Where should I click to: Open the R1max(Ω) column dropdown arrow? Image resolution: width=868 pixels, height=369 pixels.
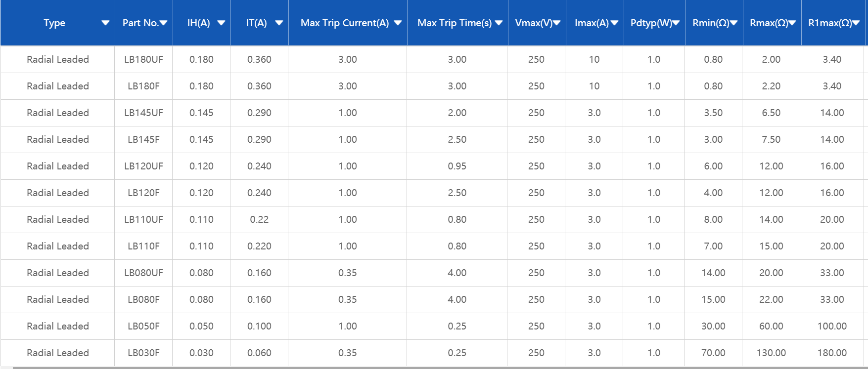(x=856, y=23)
